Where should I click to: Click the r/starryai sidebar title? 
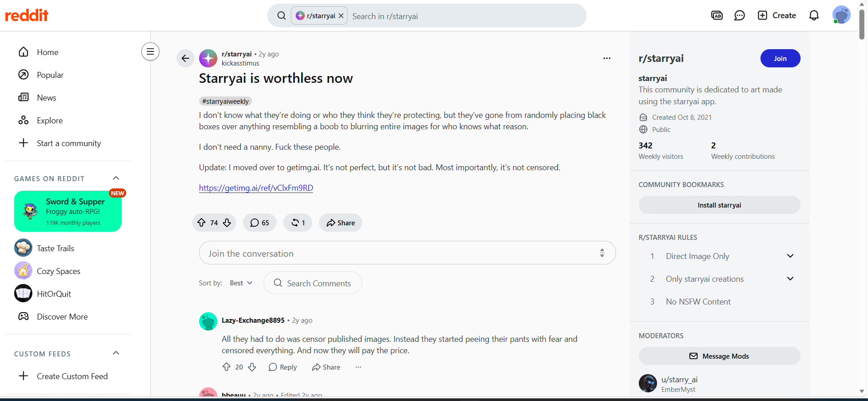661,58
